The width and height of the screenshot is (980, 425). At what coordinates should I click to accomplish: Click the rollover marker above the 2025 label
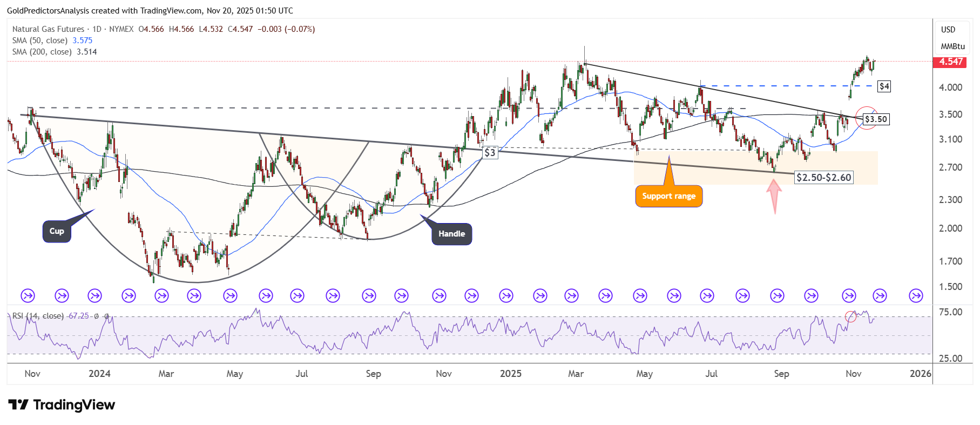[506, 295]
